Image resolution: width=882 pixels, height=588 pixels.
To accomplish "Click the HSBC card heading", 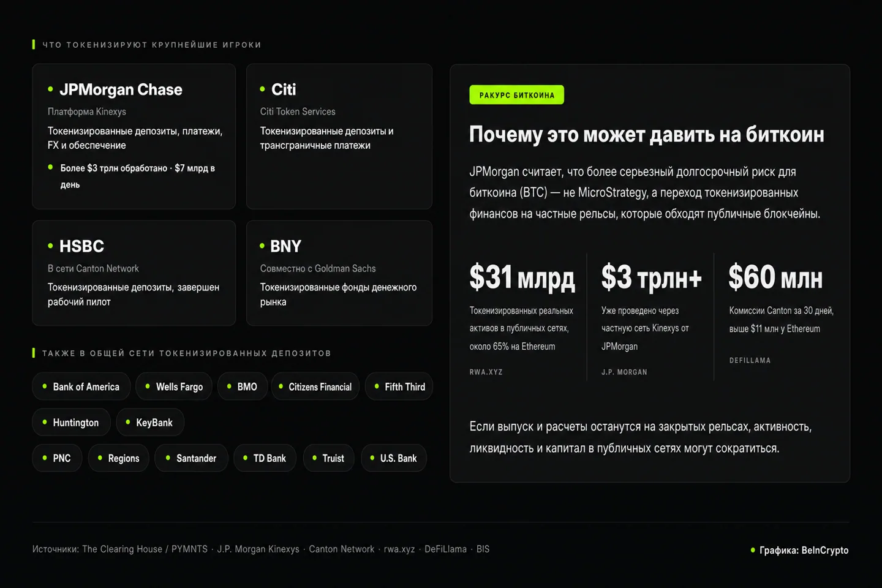I will click(81, 246).
